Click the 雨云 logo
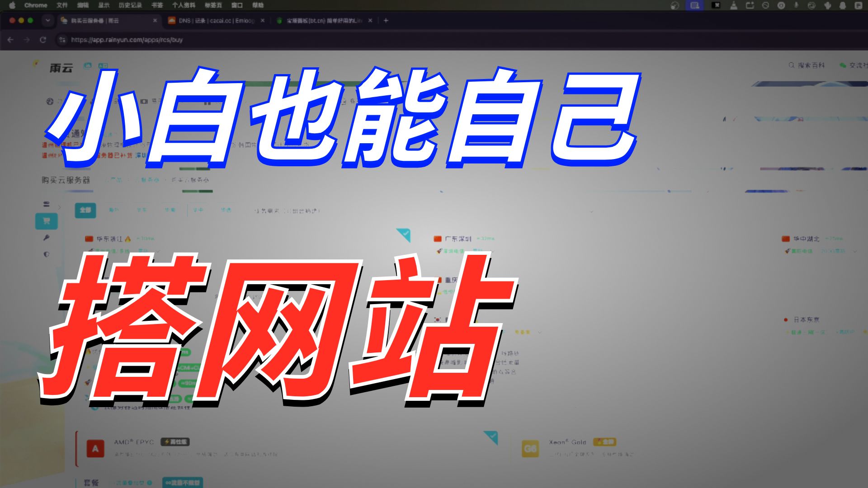Viewport: 868px width, 488px height. coord(61,68)
